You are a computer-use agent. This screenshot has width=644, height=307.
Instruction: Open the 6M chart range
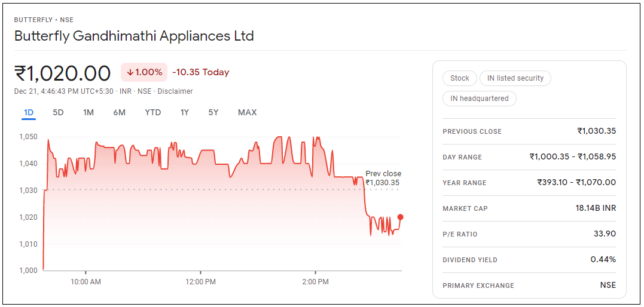[x=119, y=112]
